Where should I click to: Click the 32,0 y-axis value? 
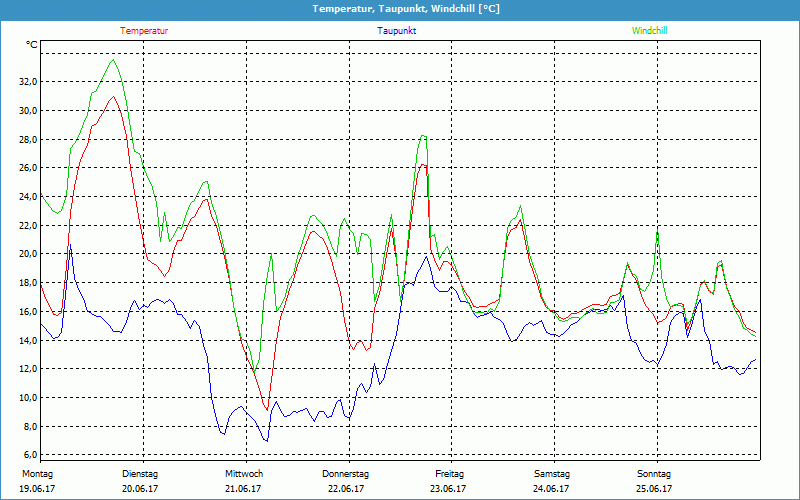click(x=27, y=82)
